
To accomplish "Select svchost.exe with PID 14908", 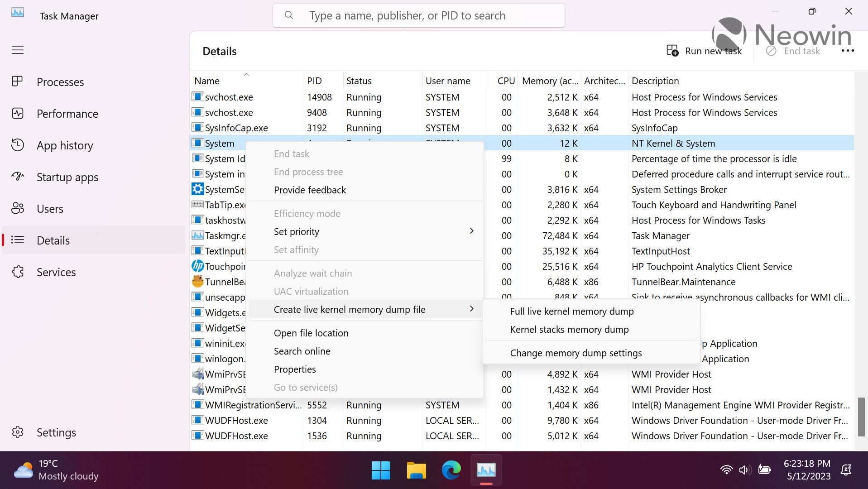I will [x=522, y=97].
